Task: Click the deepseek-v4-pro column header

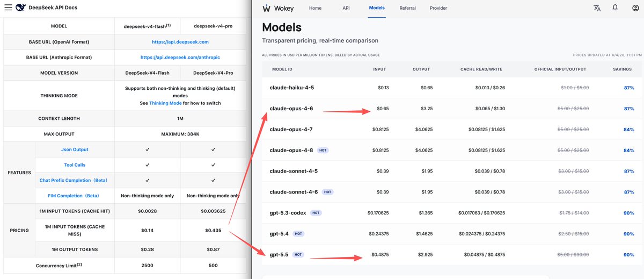Action: click(x=213, y=26)
